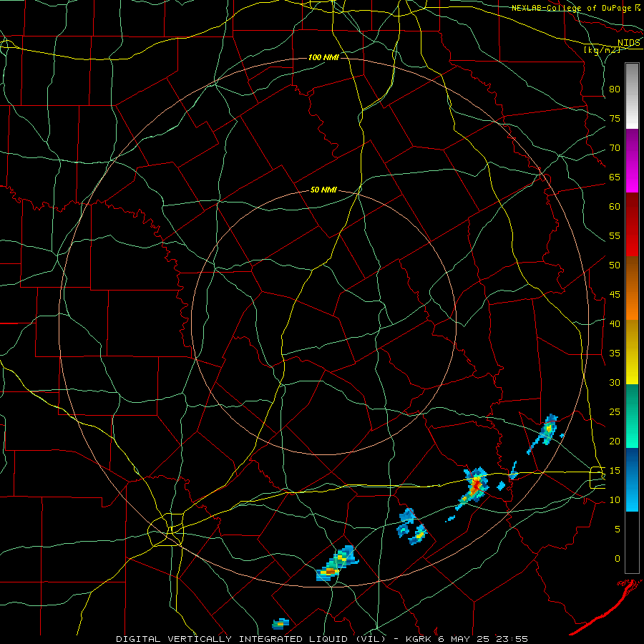The image size is (644, 644).
Task: Select the gray-white segment of the VIL scale
Action: click(x=632, y=96)
